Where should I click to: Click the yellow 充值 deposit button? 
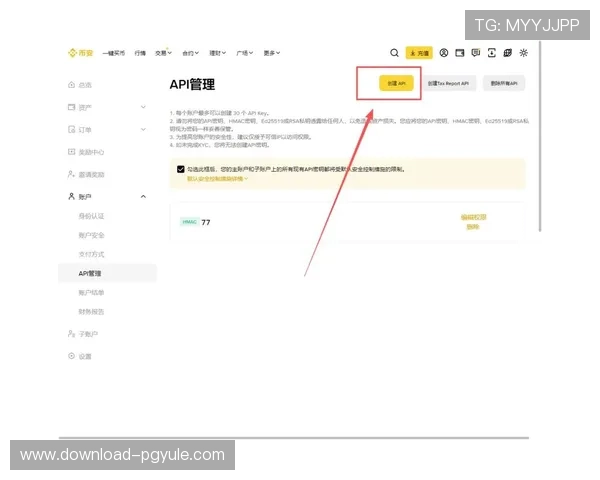[419, 53]
